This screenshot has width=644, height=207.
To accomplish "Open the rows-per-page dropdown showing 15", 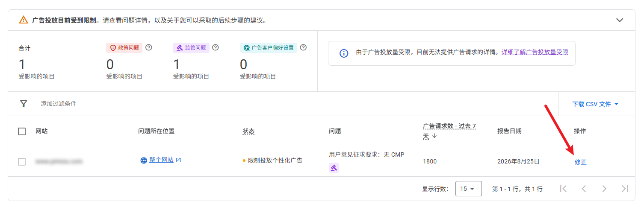I will pyautogui.click(x=468, y=189).
